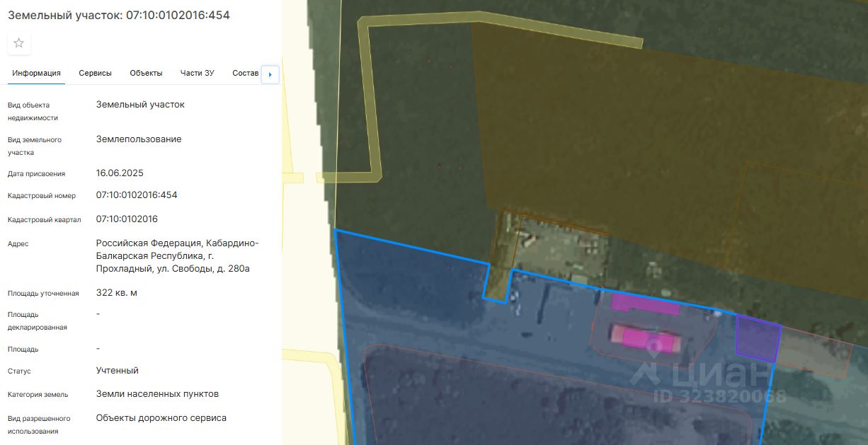Open the Состав tab
This screenshot has height=445, width=868.
[246, 73]
